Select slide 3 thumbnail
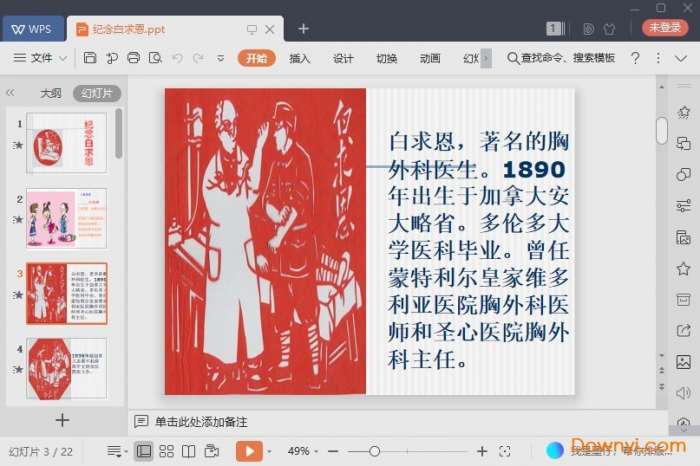Image resolution: width=700 pixels, height=466 pixels. [67, 293]
